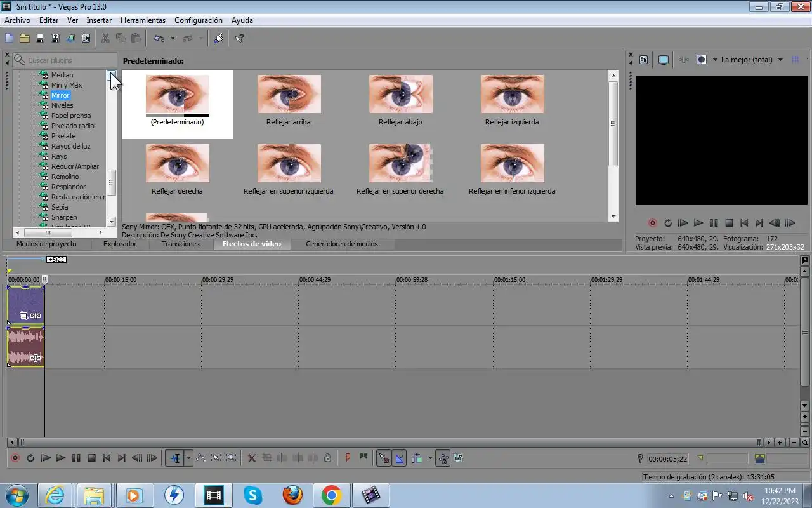Image resolution: width=812 pixels, height=508 pixels.
Task: Open project properties from the main toolbar
Action: [86, 38]
